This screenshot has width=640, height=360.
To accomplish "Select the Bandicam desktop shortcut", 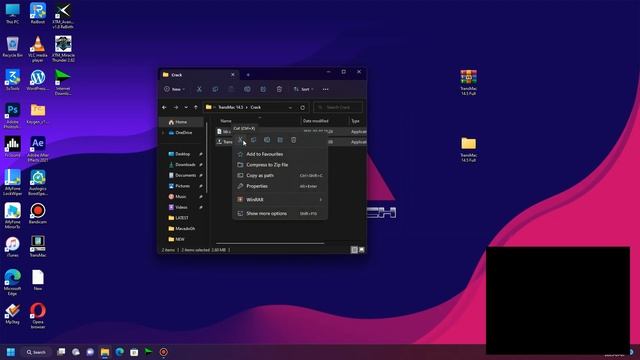I will point(38,213).
